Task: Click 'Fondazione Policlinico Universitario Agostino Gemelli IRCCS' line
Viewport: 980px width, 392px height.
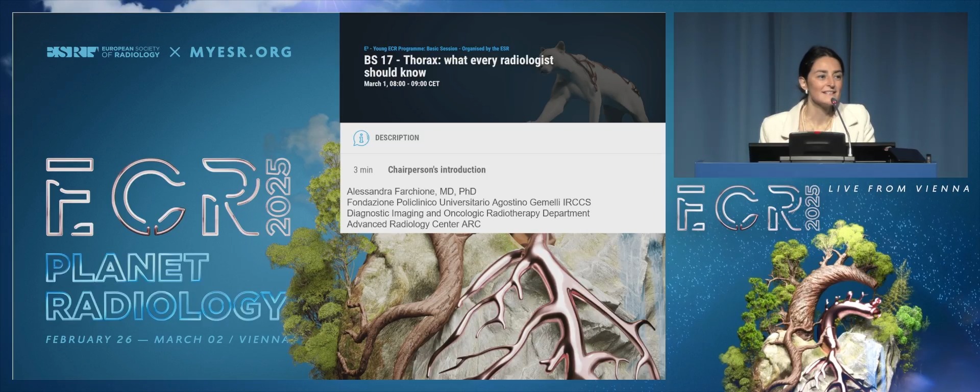Action: [x=469, y=202]
